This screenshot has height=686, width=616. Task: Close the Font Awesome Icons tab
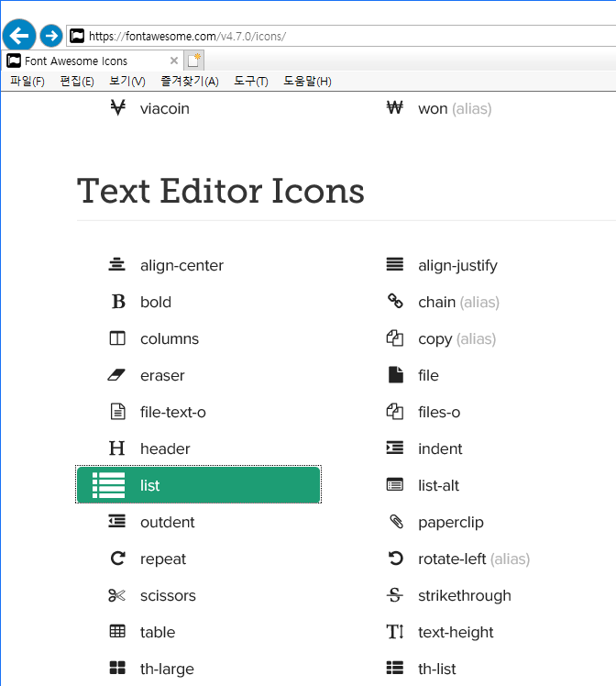174,61
